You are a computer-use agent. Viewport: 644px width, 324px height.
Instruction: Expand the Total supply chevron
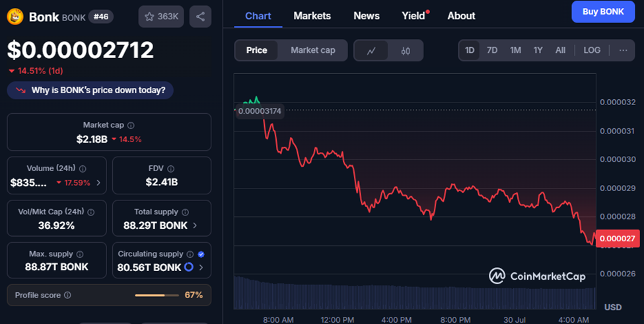pyautogui.click(x=195, y=225)
